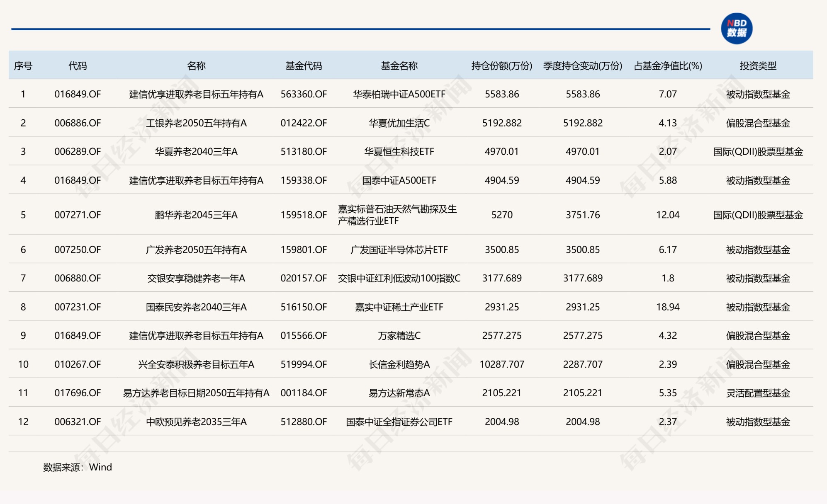Screen dimensions: 827x504
Task: Select fund name 长信金利趋势A
Action: (399, 364)
